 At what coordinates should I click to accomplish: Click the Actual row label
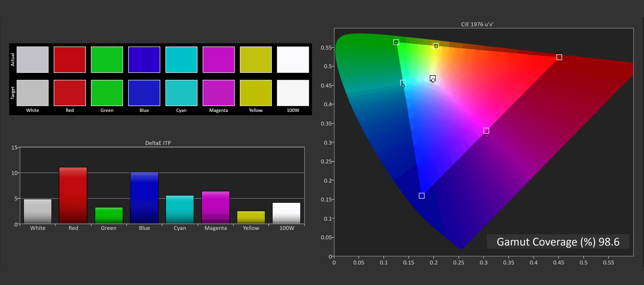coord(12,59)
